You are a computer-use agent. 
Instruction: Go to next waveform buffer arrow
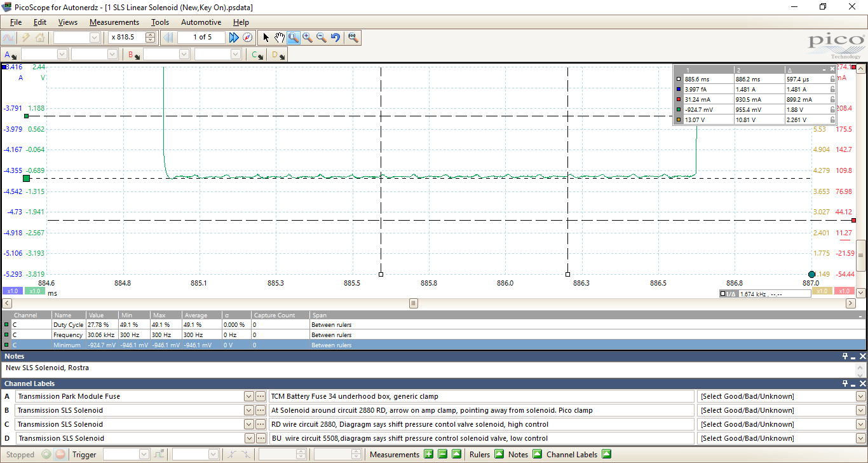(x=234, y=38)
